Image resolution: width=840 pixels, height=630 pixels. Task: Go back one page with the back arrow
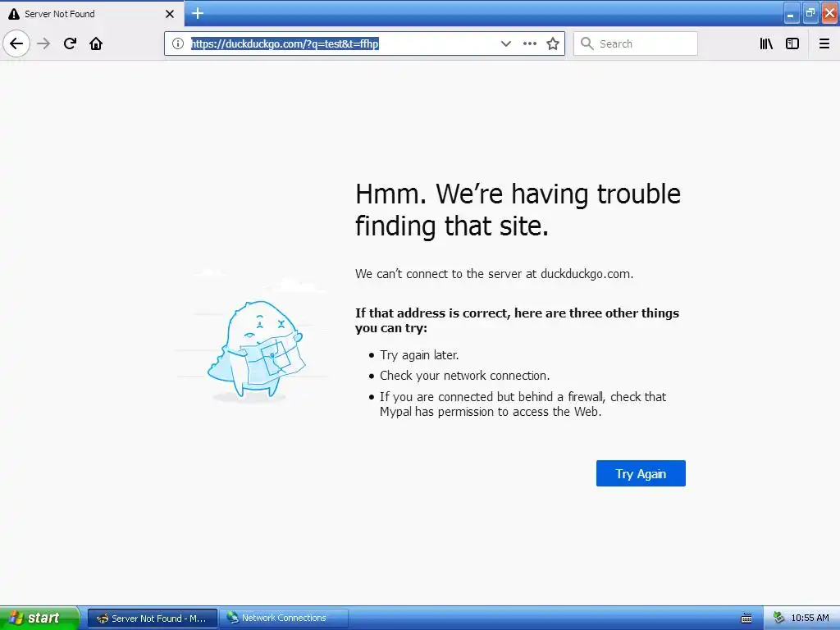pyautogui.click(x=16, y=43)
